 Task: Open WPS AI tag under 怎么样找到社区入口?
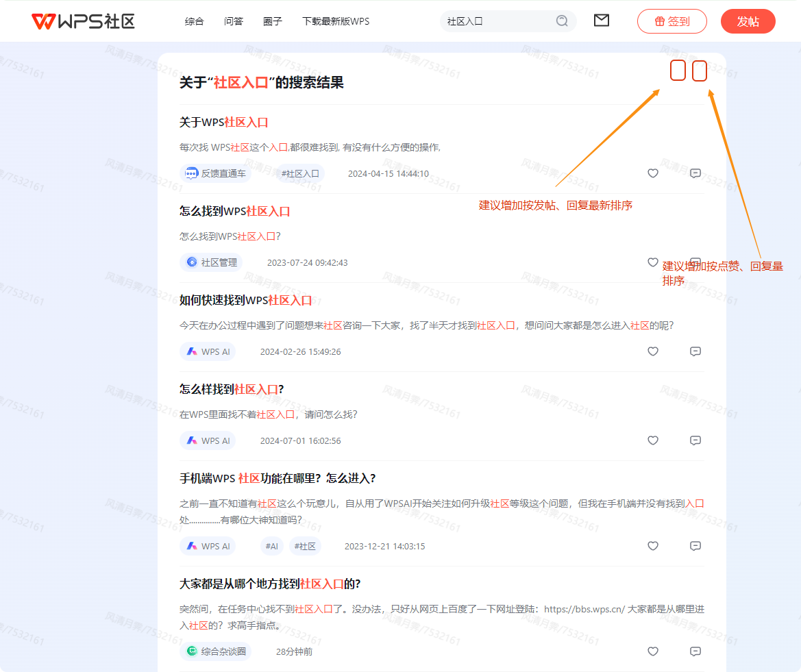coord(208,440)
